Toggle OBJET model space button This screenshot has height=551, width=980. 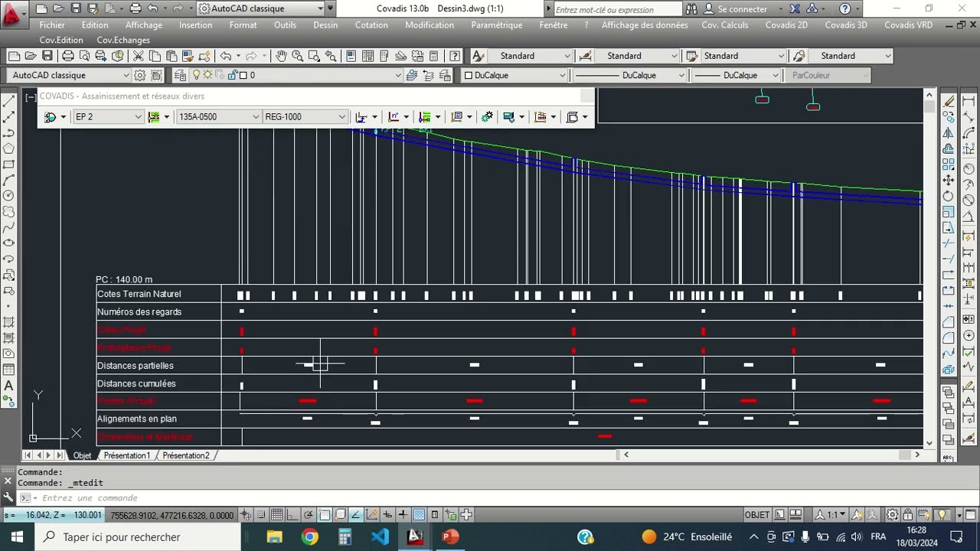(x=757, y=515)
